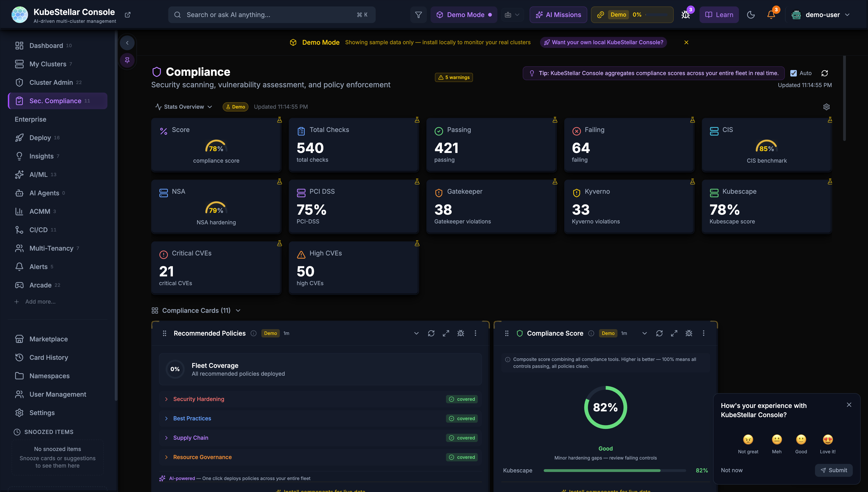Refresh the Recommended Policies card
The height and width of the screenshot is (492, 868).
point(431,333)
